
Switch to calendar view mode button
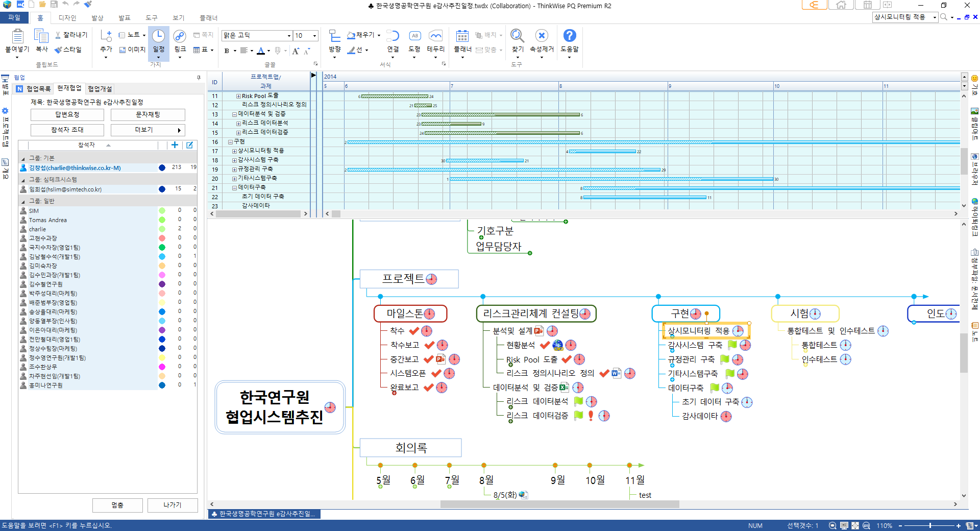coord(868,5)
